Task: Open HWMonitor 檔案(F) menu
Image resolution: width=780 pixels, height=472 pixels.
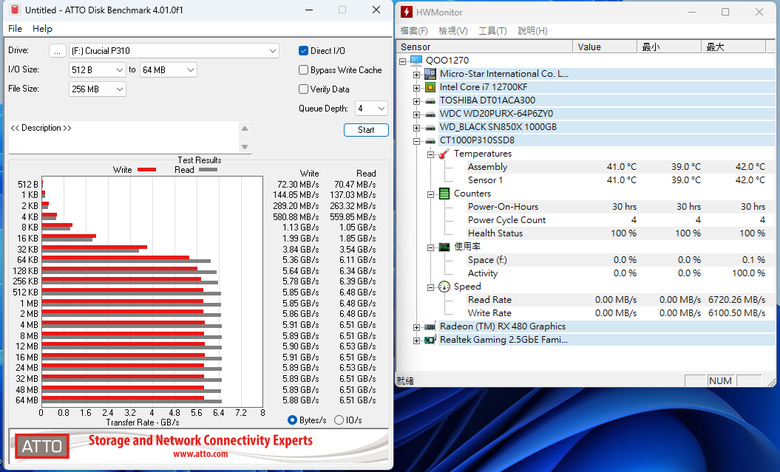Action: (414, 31)
